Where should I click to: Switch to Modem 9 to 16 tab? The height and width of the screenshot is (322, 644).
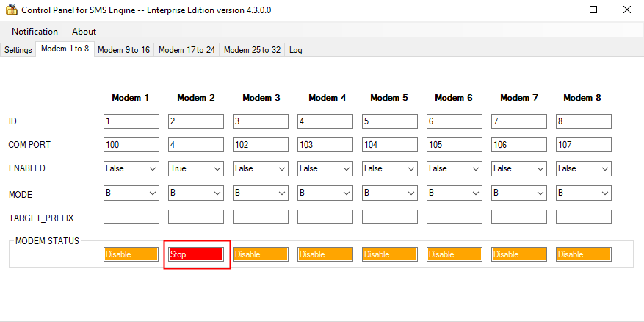pyautogui.click(x=123, y=50)
